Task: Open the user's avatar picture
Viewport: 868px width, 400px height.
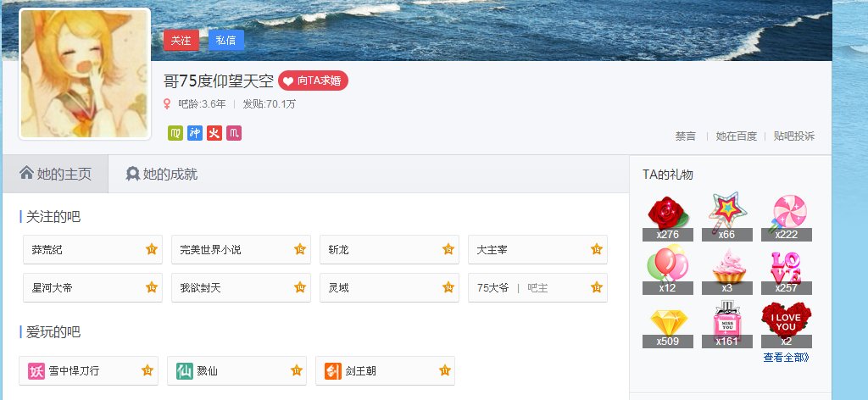Action: [x=85, y=74]
